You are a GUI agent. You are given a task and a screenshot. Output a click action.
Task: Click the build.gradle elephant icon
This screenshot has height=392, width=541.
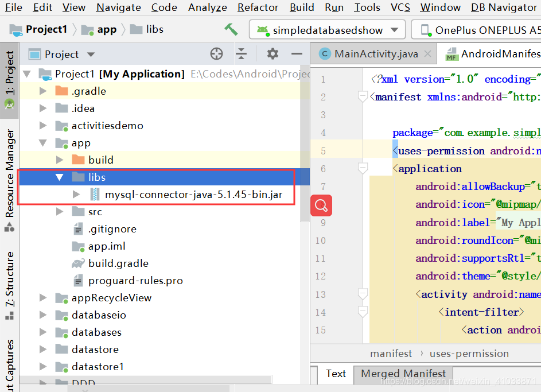(x=79, y=263)
